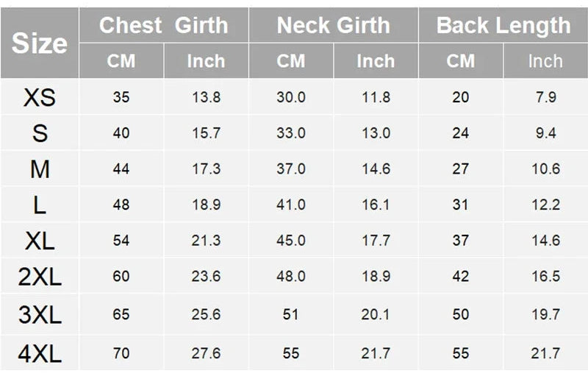
Task: Select the Chest Girth header cell
Action: click(x=162, y=26)
